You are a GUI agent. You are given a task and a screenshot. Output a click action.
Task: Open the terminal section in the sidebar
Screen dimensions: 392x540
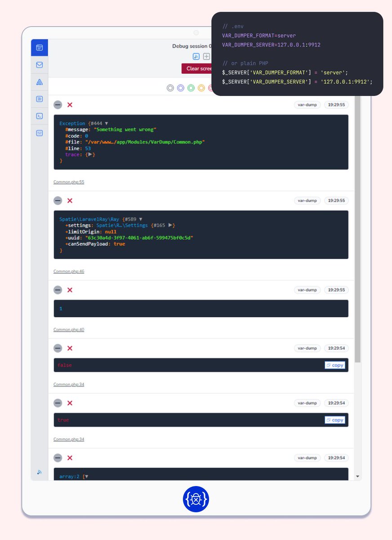(40, 116)
